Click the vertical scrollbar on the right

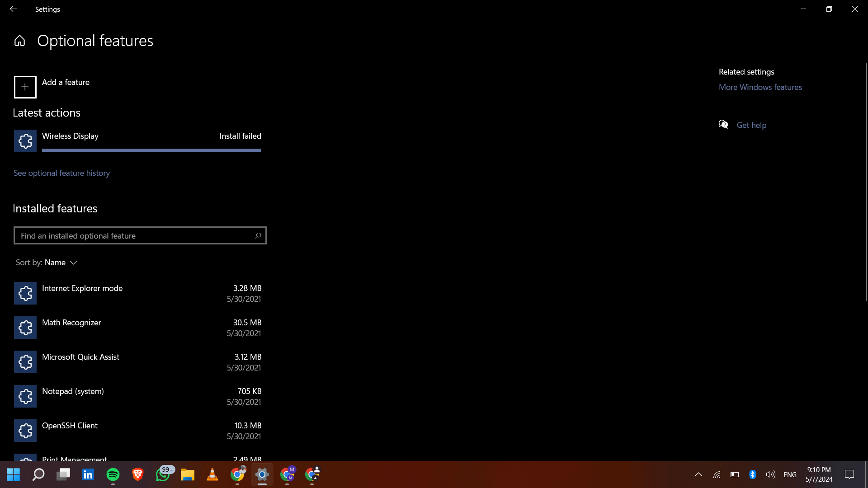coord(866,181)
